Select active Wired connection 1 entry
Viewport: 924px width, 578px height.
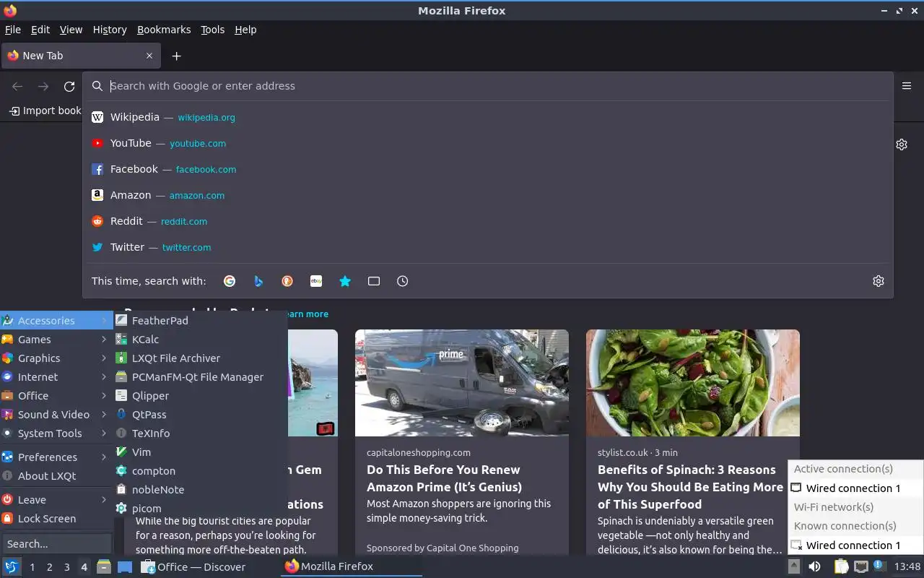855,488
